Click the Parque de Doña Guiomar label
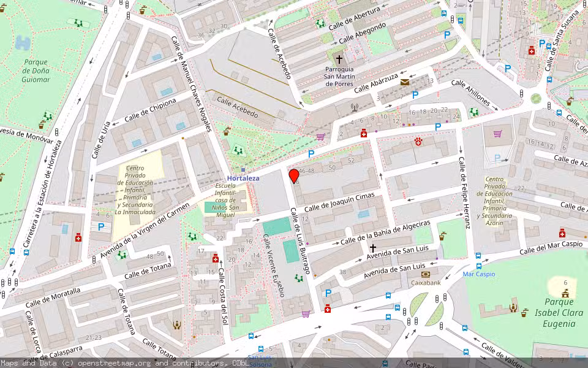Image resolution: width=588 pixels, height=368 pixels. 36,71
